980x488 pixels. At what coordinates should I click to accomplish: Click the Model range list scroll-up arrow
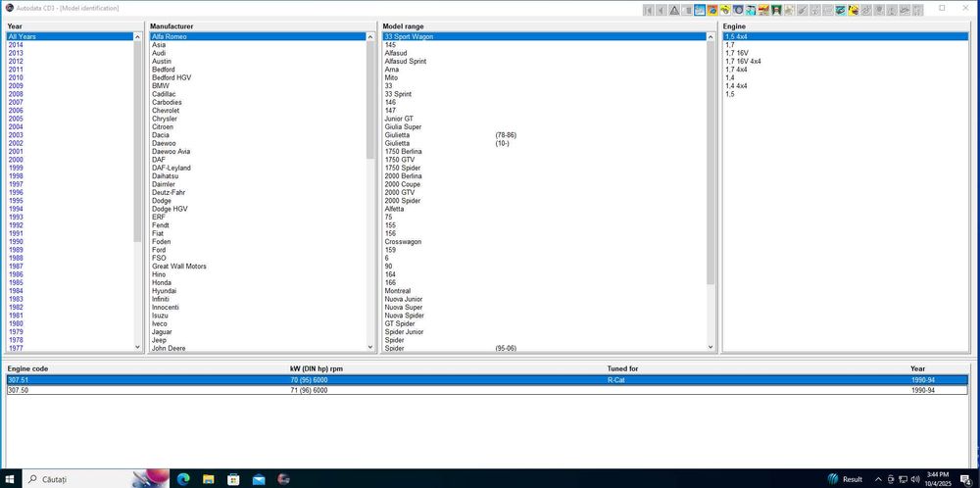[x=710, y=37]
